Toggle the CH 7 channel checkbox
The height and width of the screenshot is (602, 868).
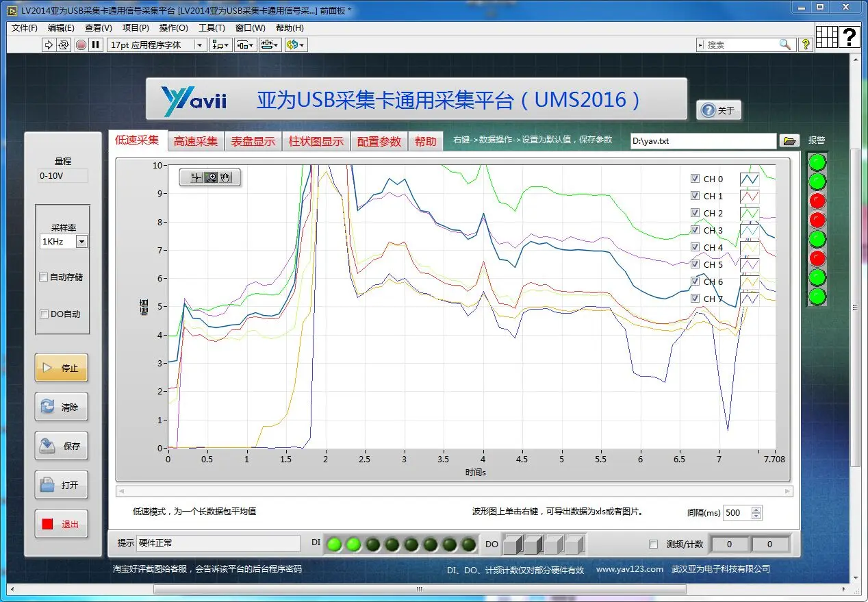coord(695,299)
